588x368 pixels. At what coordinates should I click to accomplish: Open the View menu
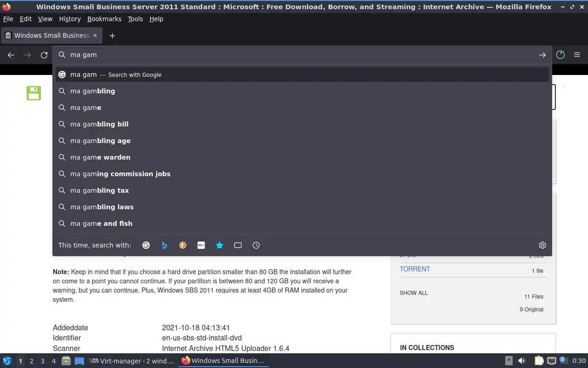[x=45, y=19]
